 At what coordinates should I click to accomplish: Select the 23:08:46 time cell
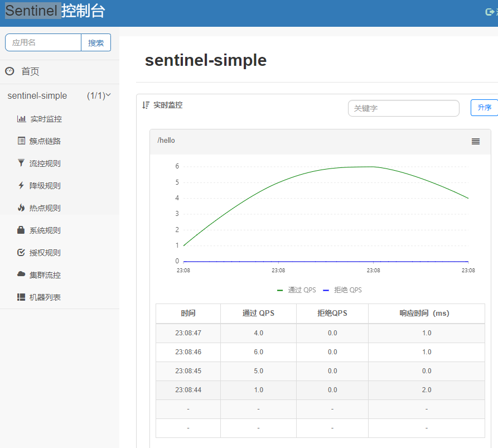coord(188,352)
